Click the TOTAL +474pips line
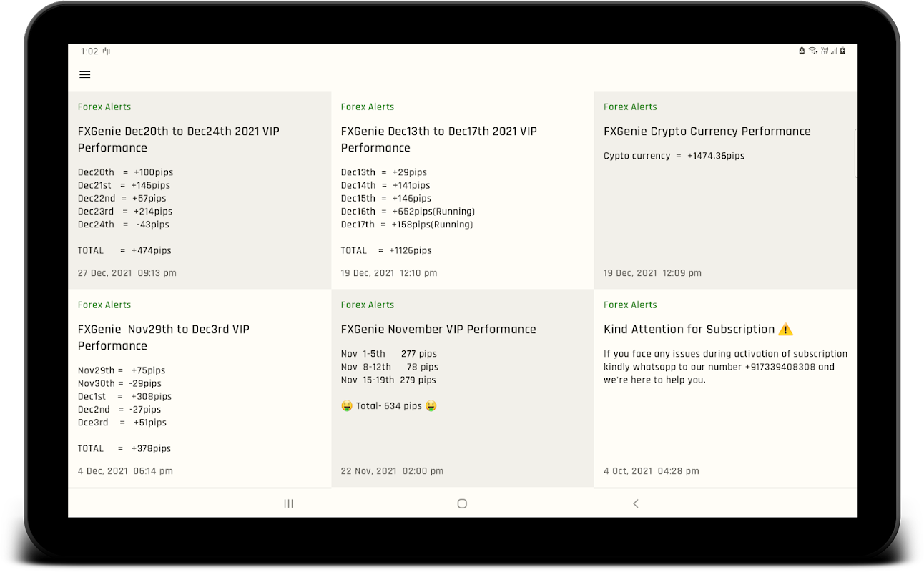Image resolution: width=924 pixels, height=572 pixels. [x=125, y=250]
